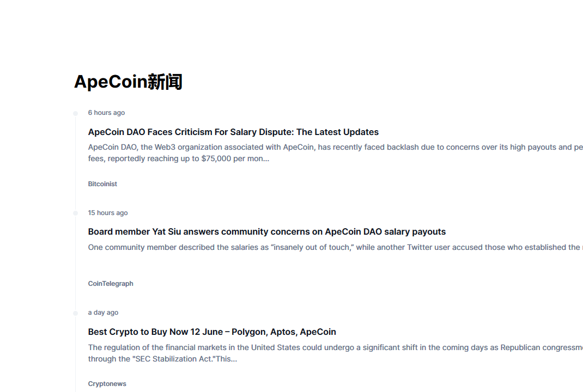Click timeline dot beside 15 hours ago
The image size is (583, 392).
76,213
